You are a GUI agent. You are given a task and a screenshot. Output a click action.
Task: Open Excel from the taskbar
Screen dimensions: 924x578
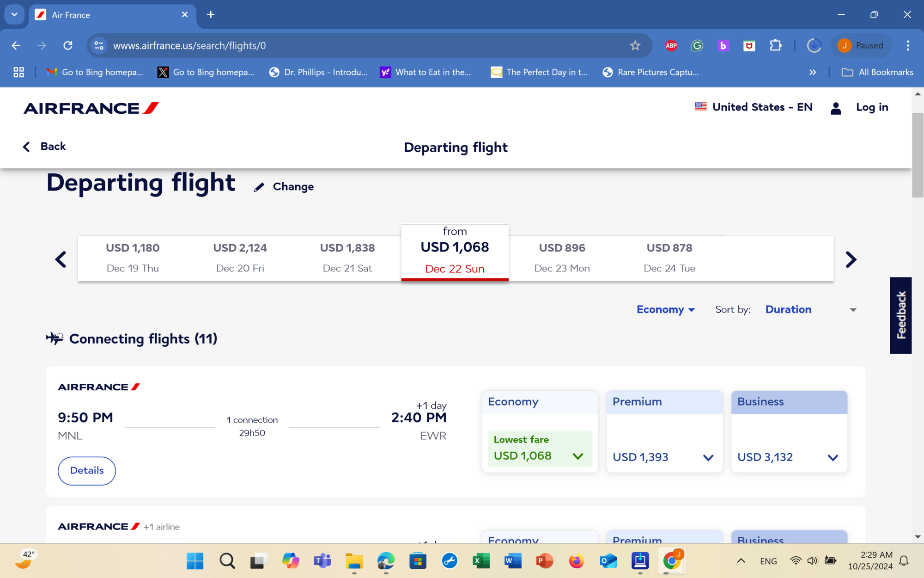pyautogui.click(x=481, y=561)
